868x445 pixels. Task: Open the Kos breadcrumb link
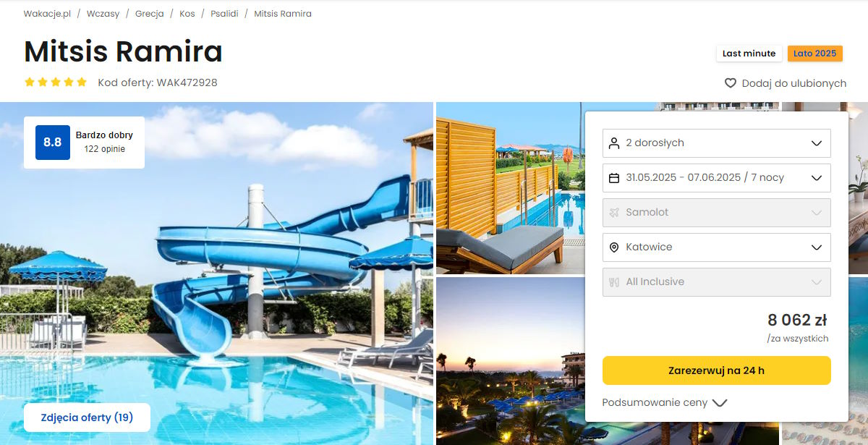coord(187,14)
